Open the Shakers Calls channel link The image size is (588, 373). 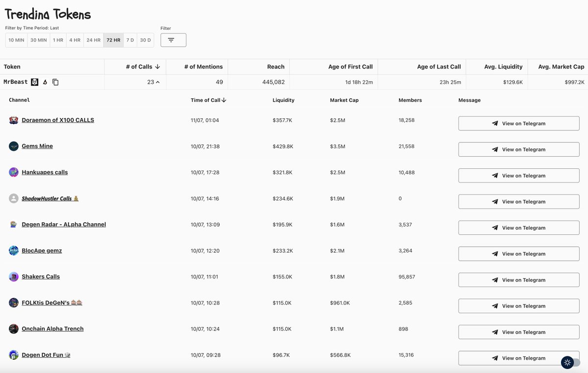point(41,277)
